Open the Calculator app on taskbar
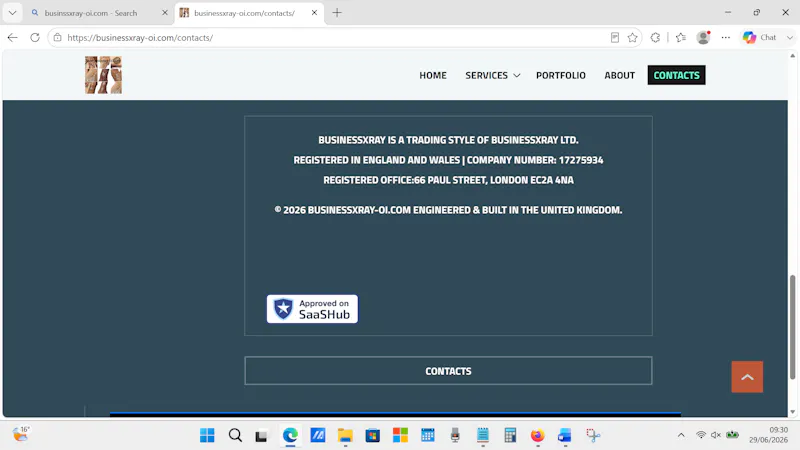Viewport: 800px width, 450px height. coord(510,435)
